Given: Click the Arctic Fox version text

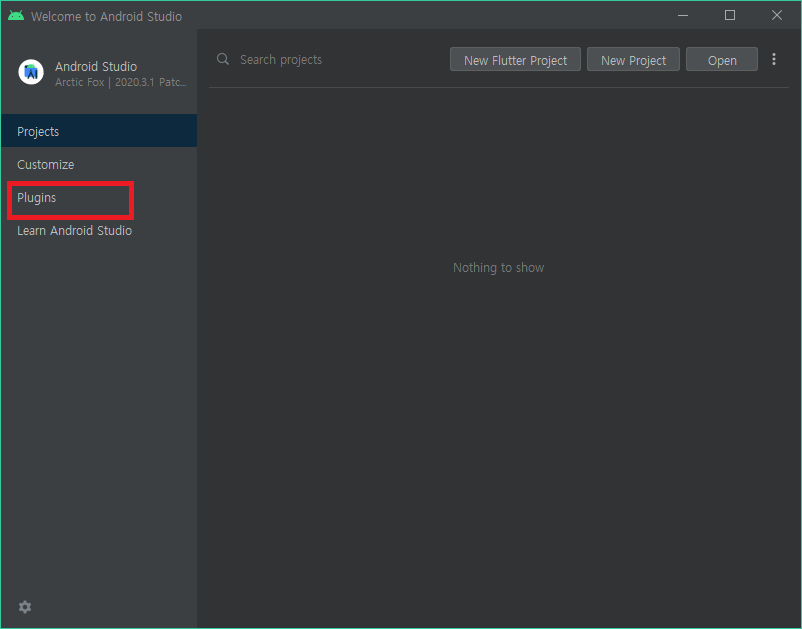Looking at the screenshot, I should 121,82.
